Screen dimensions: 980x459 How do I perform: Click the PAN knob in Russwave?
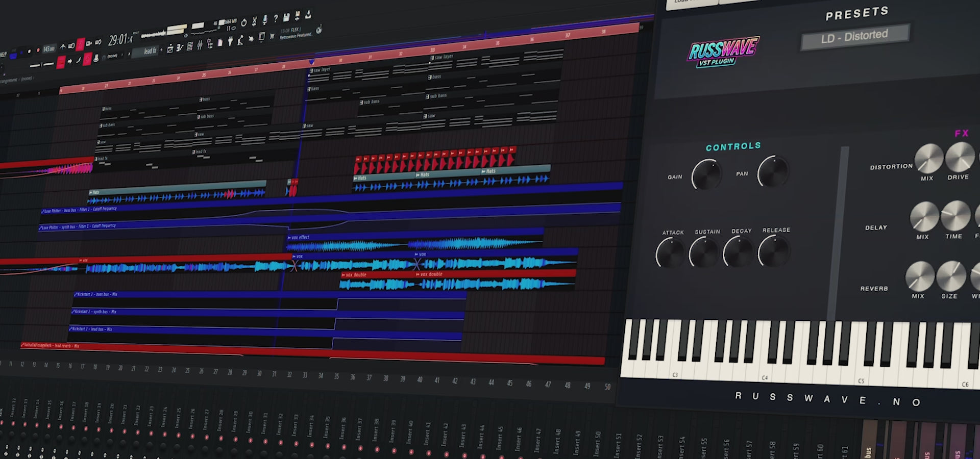pos(773,171)
